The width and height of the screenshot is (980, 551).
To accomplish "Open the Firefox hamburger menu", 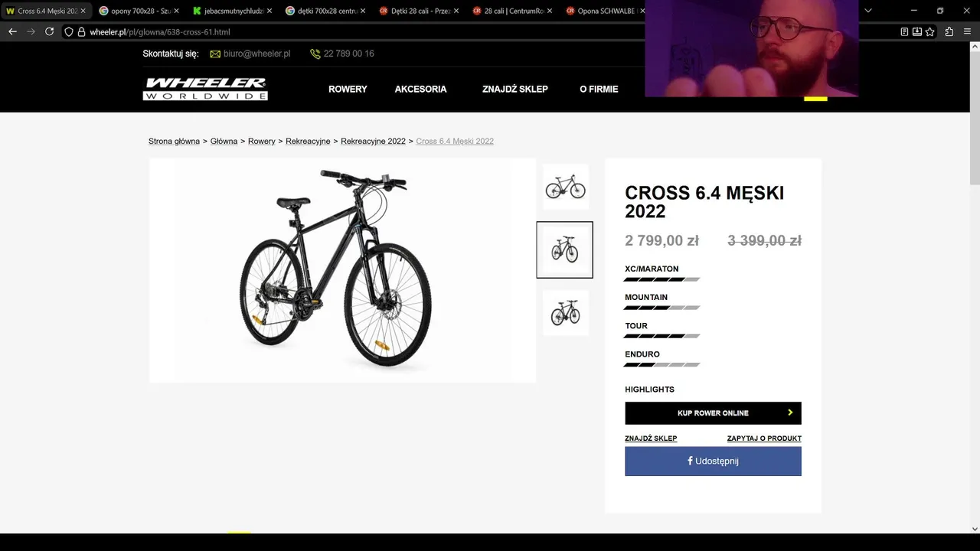I will pyautogui.click(x=968, y=31).
